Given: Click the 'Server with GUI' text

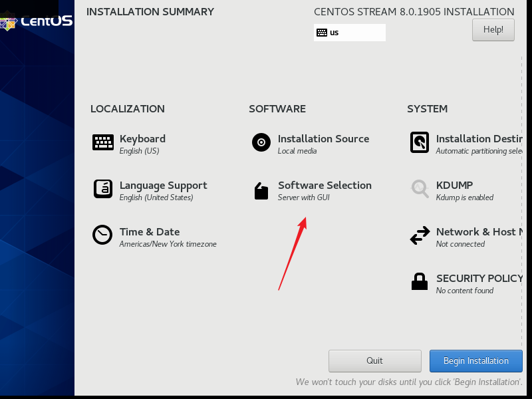Looking at the screenshot, I should (304, 198).
